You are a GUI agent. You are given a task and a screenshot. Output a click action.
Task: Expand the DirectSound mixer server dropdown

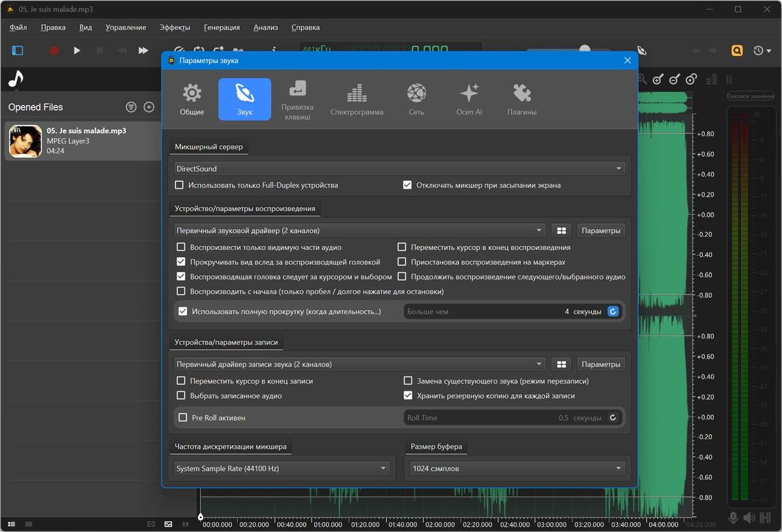pyautogui.click(x=399, y=169)
